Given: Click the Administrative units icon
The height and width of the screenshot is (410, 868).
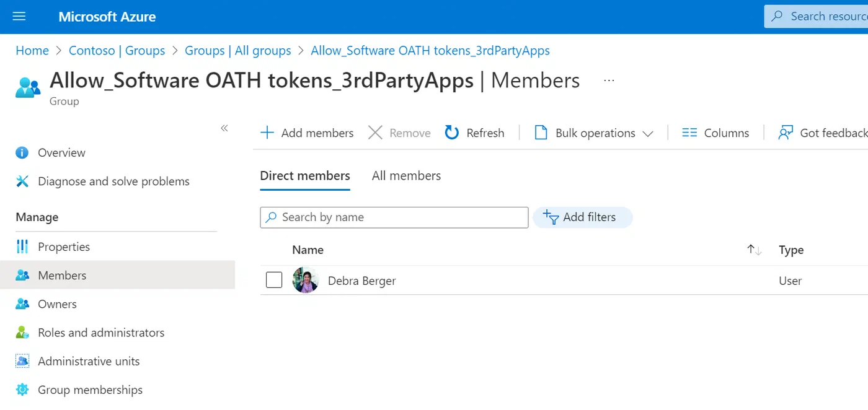Looking at the screenshot, I should 22,361.
